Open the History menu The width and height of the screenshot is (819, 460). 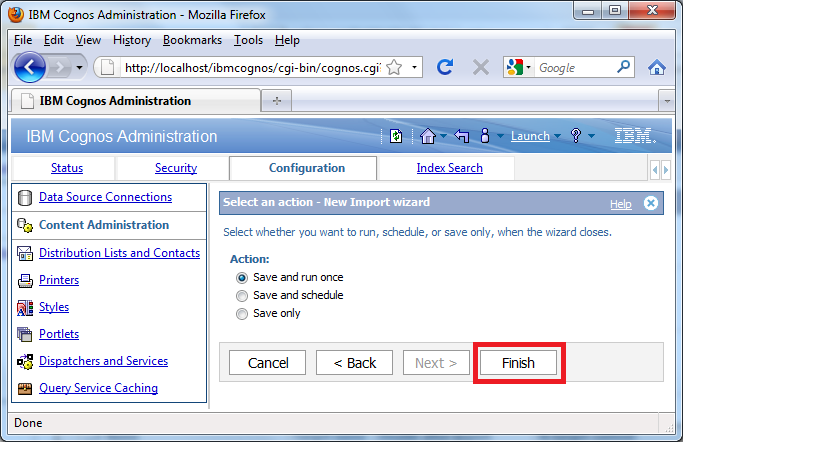click(x=132, y=40)
